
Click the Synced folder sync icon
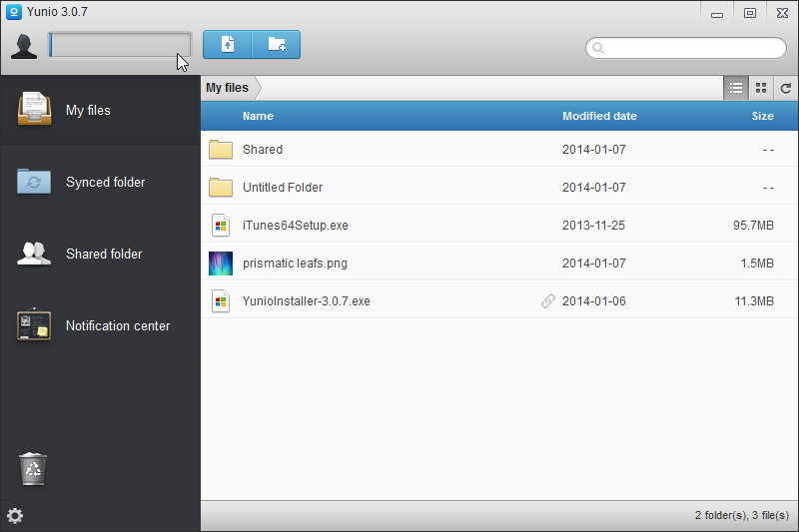[x=34, y=182]
